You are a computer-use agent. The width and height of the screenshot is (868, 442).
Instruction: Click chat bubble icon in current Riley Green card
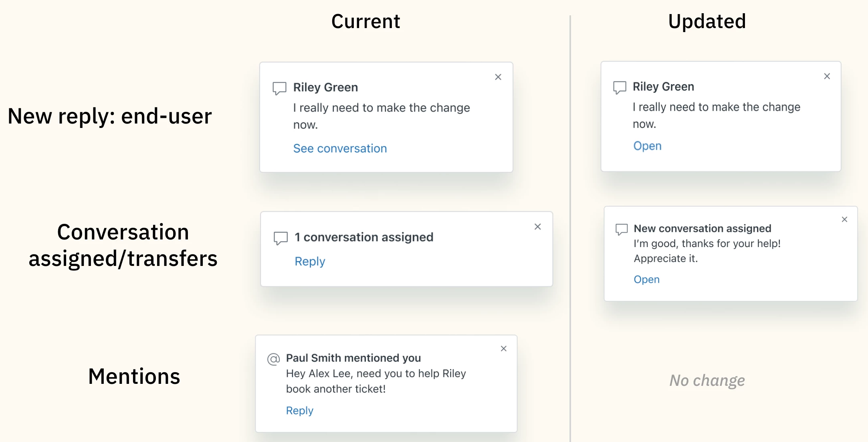[x=279, y=88]
